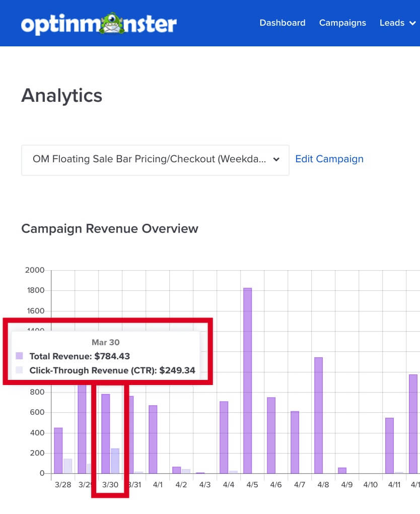Viewport: 420px width, 514px height.
Task: Click the 4/5 x-axis label
Action: pyautogui.click(x=252, y=484)
